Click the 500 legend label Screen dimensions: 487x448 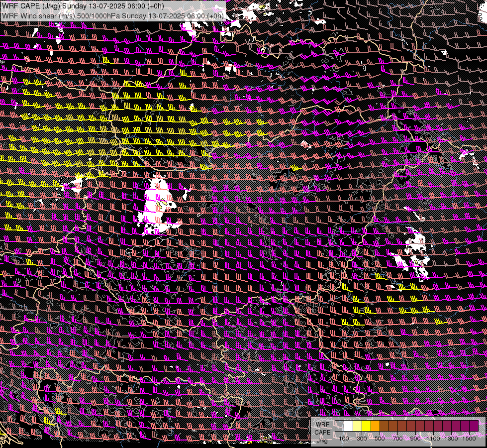tap(380, 439)
